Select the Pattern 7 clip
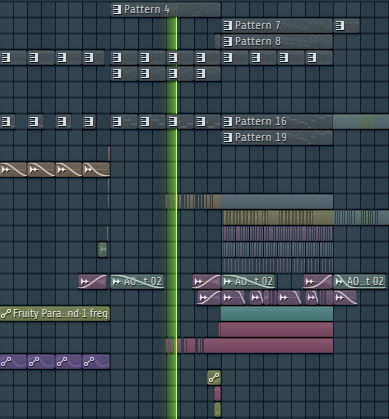 277,26
